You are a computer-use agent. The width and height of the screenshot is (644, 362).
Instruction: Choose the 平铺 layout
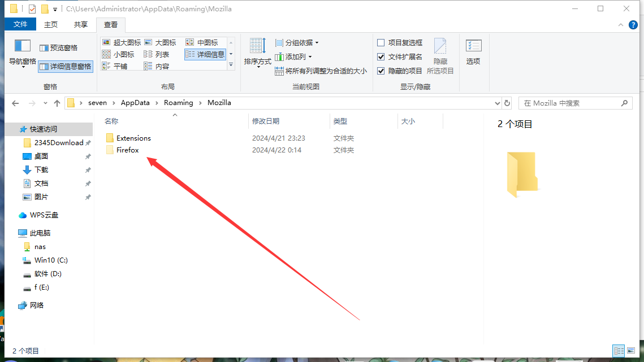[115, 67]
